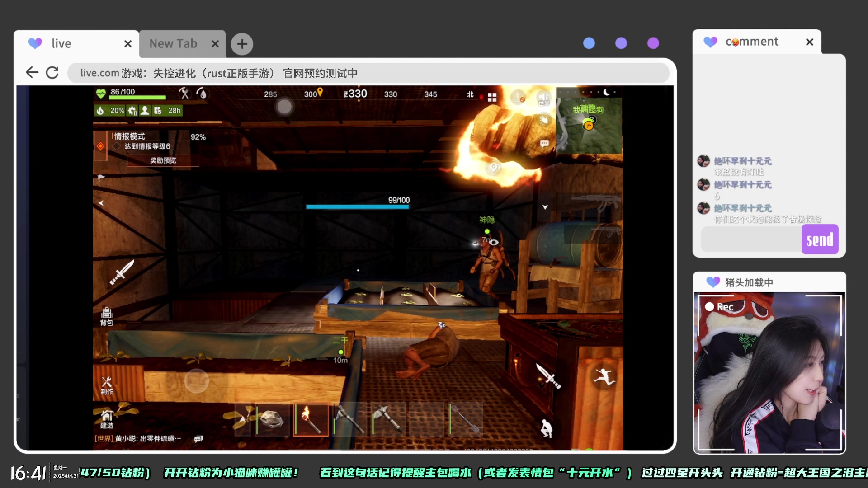Click the 北 north compass label

tap(470, 94)
